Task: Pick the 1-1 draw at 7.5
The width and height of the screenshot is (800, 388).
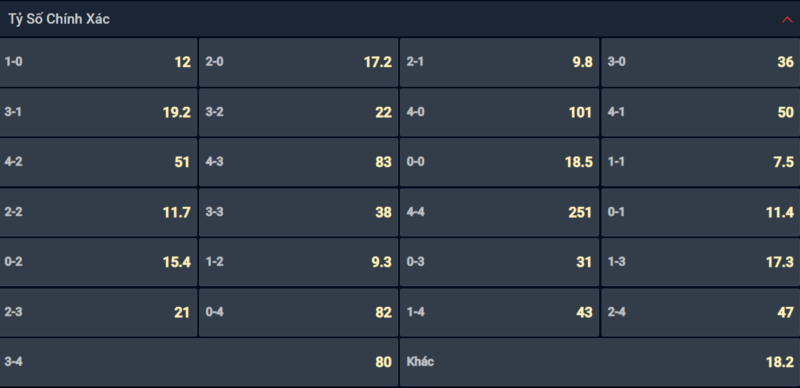Action: tap(701, 162)
